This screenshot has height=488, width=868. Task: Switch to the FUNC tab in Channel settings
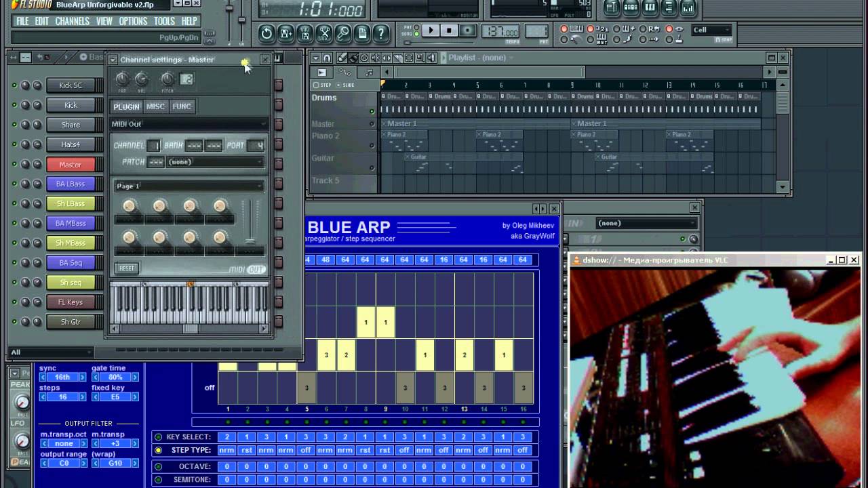(x=181, y=106)
